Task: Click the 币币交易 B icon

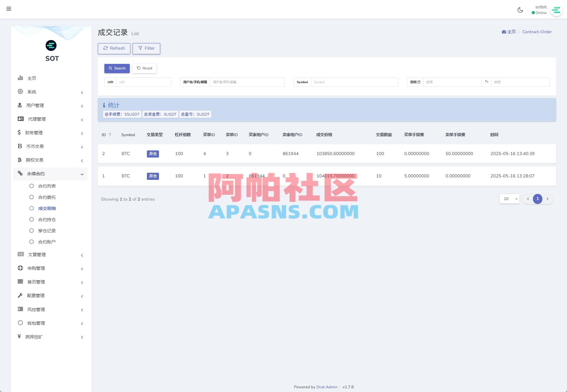Action: (x=20, y=146)
